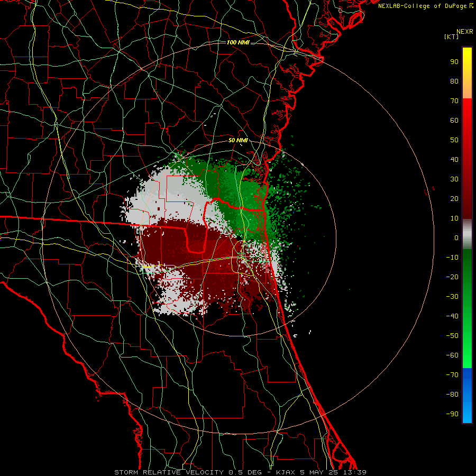Click the -90 scale value

click(x=452, y=414)
